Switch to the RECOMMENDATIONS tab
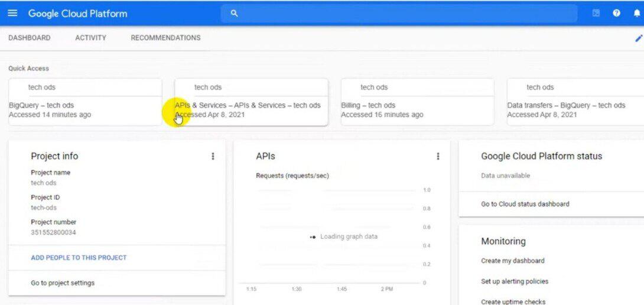Image resolution: width=644 pixels, height=305 pixels. (165, 38)
